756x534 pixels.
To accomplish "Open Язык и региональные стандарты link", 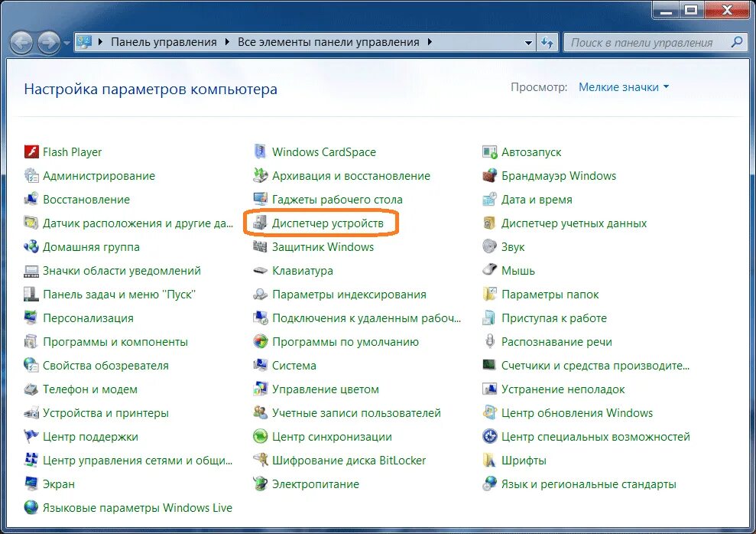I will click(589, 484).
